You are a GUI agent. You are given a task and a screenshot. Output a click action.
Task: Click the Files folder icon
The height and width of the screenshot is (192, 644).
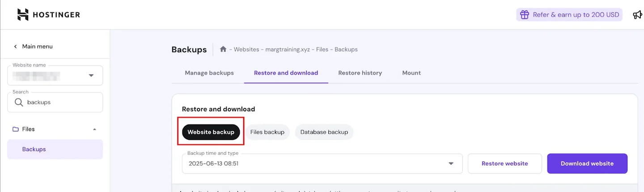click(15, 129)
